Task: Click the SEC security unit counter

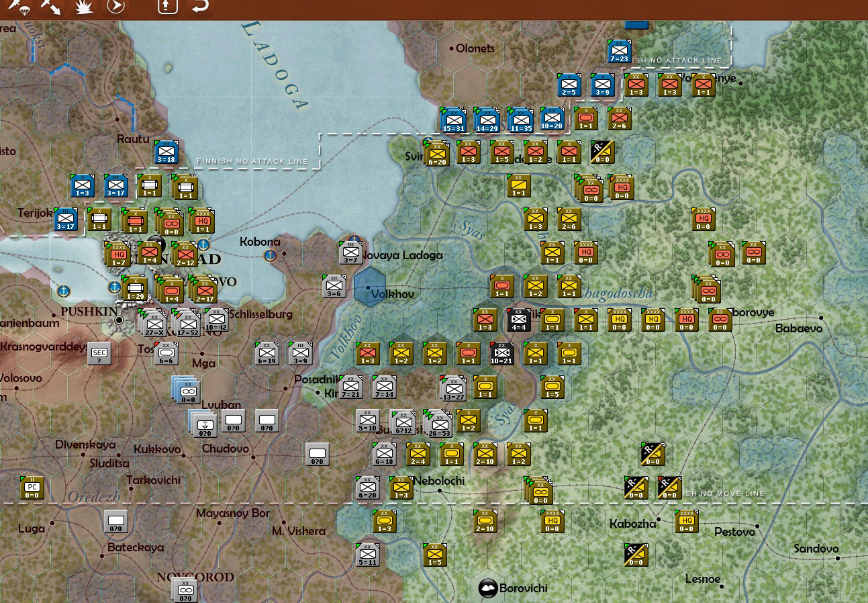Action: pyautogui.click(x=99, y=354)
